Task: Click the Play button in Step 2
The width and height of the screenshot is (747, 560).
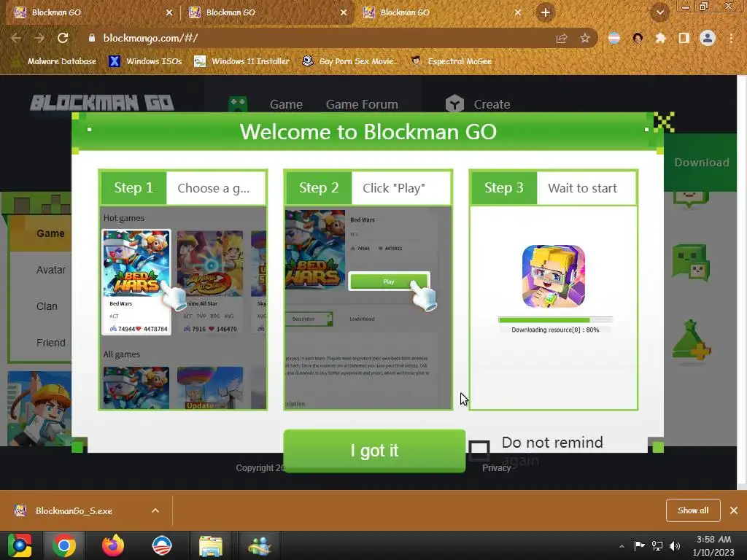Action: point(389,281)
